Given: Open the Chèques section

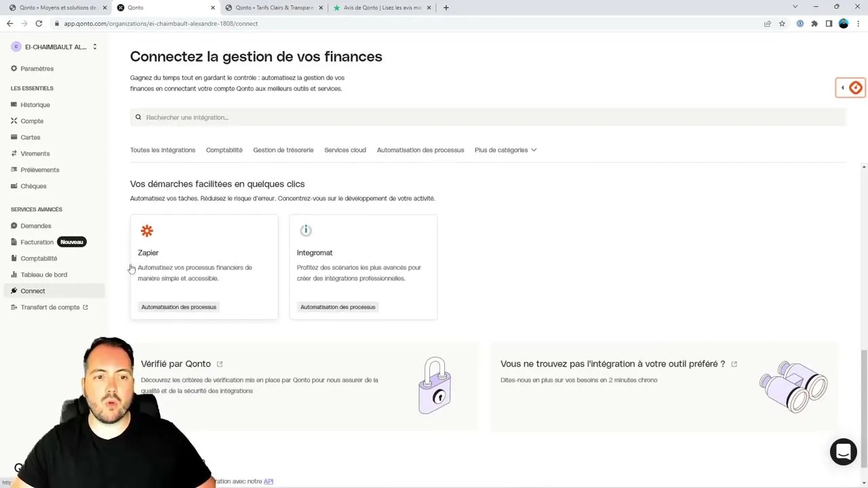Looking at the screenshot, I should click(x=33, y=186).
